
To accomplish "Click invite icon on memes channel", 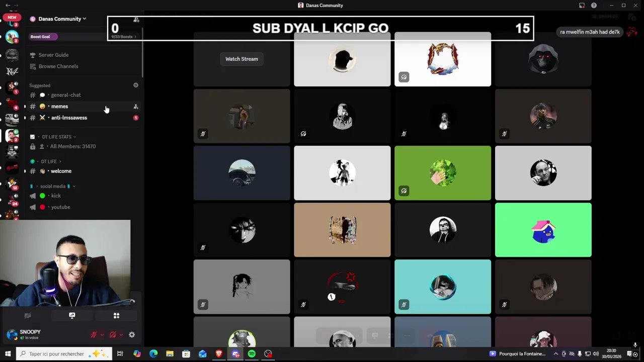I will 136,107.
